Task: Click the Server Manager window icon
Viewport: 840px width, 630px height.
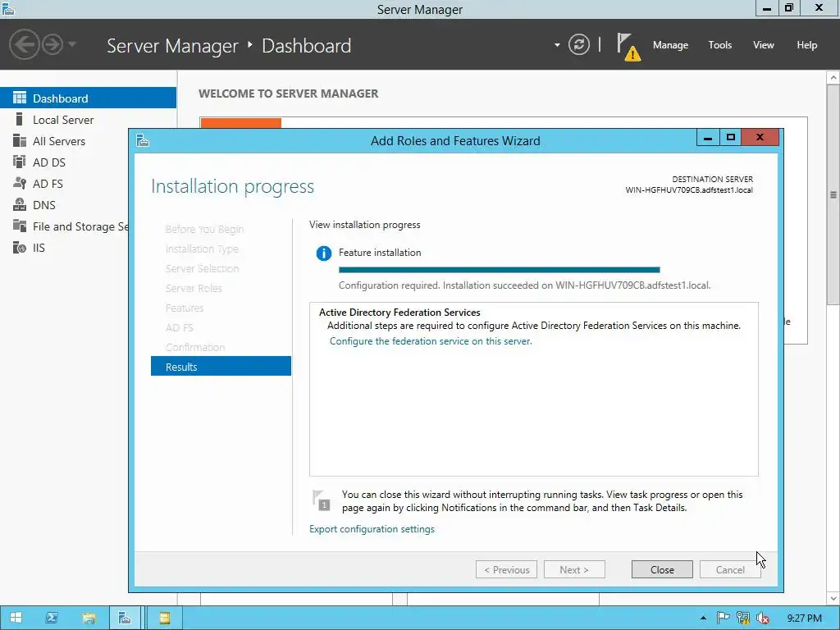Action: click(x=8, y=8)
